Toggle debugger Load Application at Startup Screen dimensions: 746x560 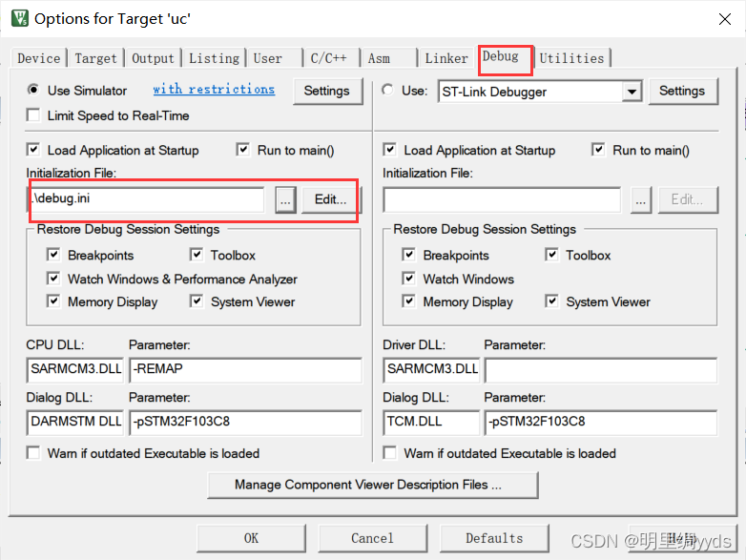[x=389, y=150]
